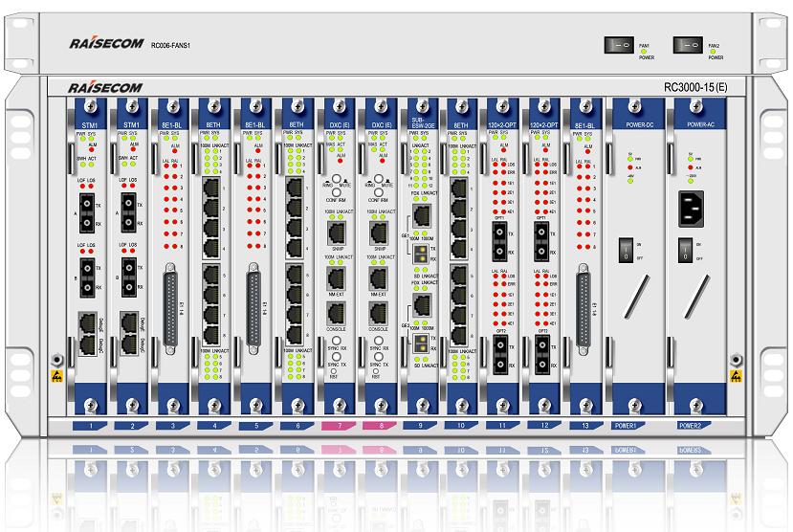The height and width of the screenshot is (532, 793).
Task: Click the CONSOLE port on slot 8 DXC card
Action: 378,316
